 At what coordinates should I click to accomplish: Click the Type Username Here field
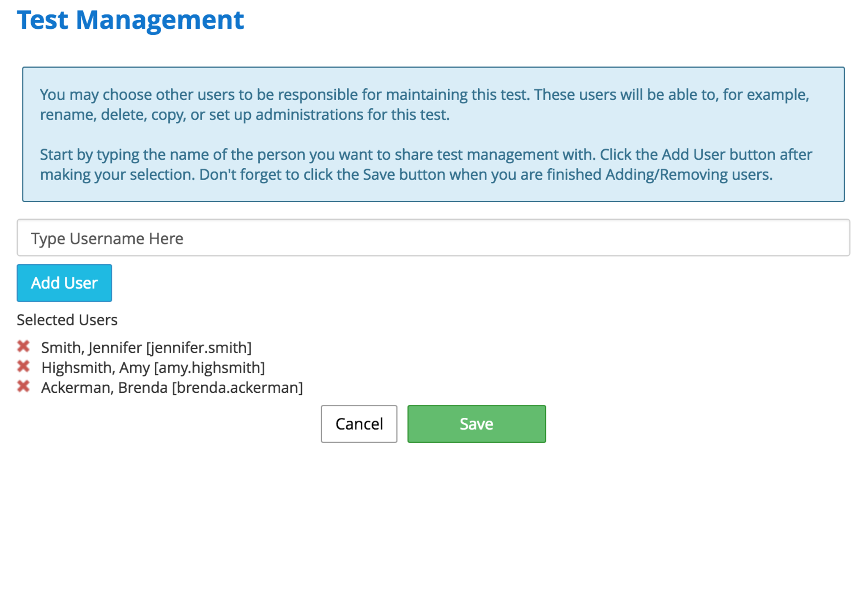[433, 238]
